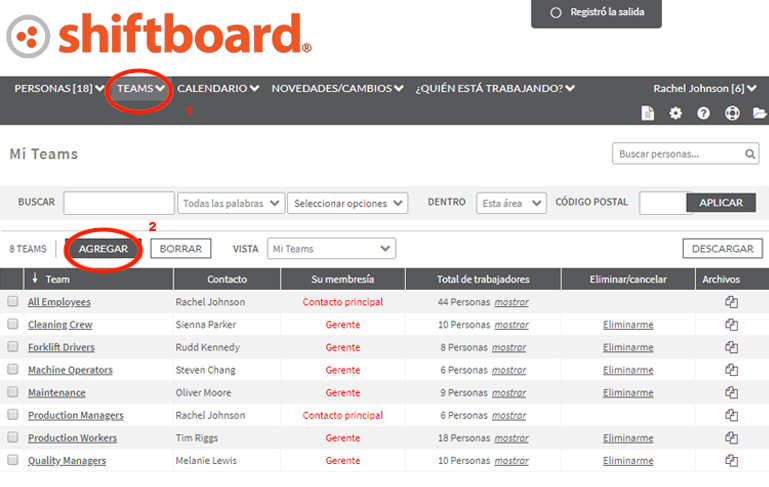Viewport: 769px width, 487px height.
Task: Open the Machine Operators team link
Action: (70, 370)
